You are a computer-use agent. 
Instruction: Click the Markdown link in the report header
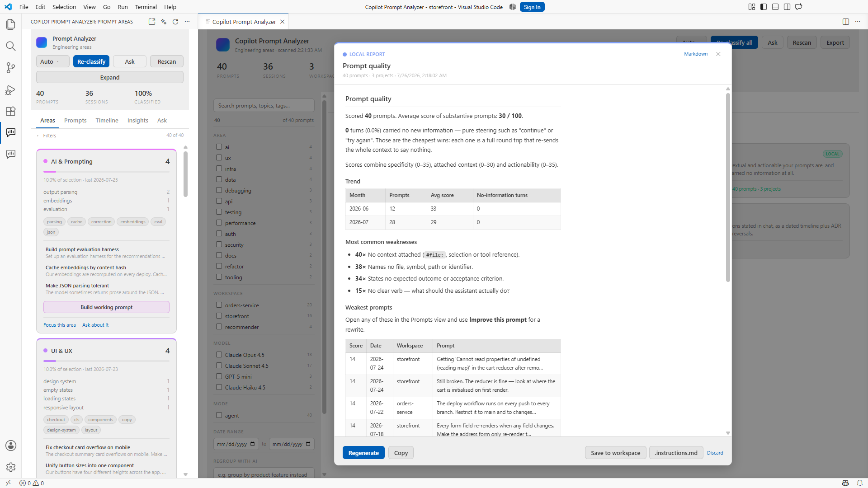pos(696,54)
